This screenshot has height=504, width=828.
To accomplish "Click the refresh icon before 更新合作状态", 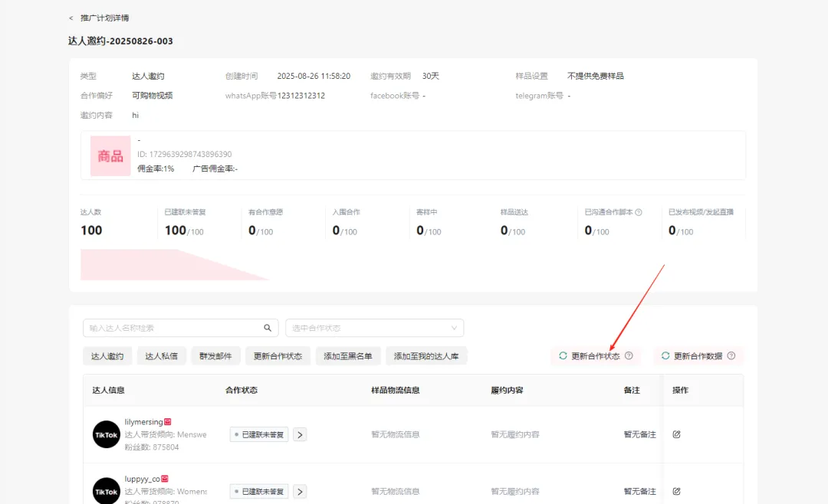I will click(x=563, y=355).
